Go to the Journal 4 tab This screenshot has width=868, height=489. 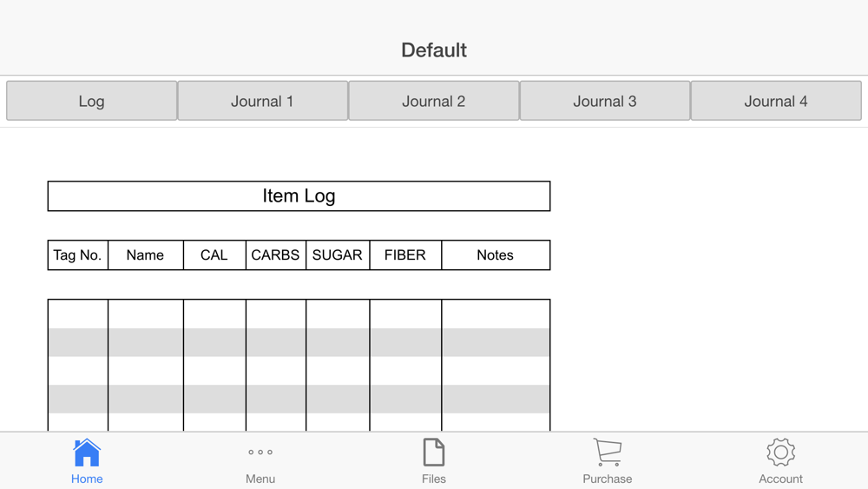click(775, 101)
